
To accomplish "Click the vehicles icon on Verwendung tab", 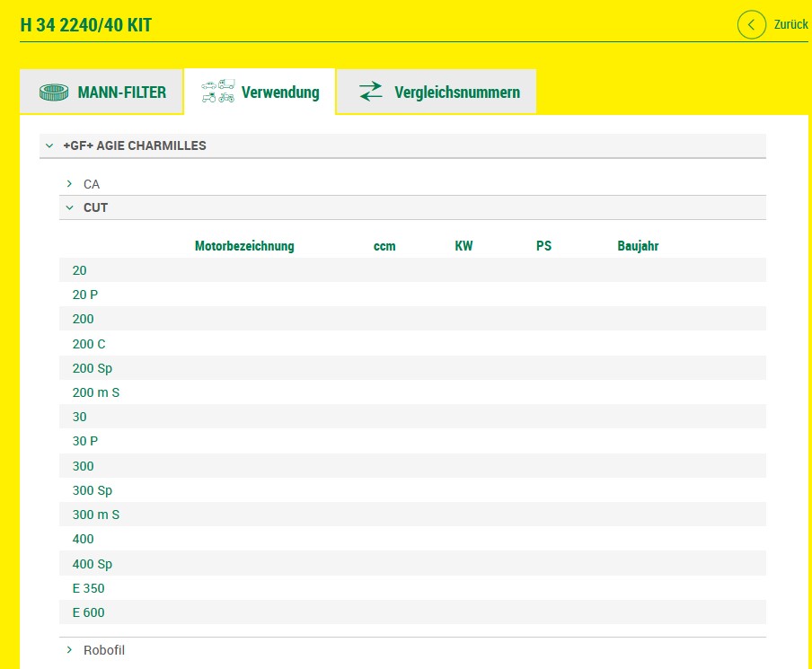I will [217, 92].
